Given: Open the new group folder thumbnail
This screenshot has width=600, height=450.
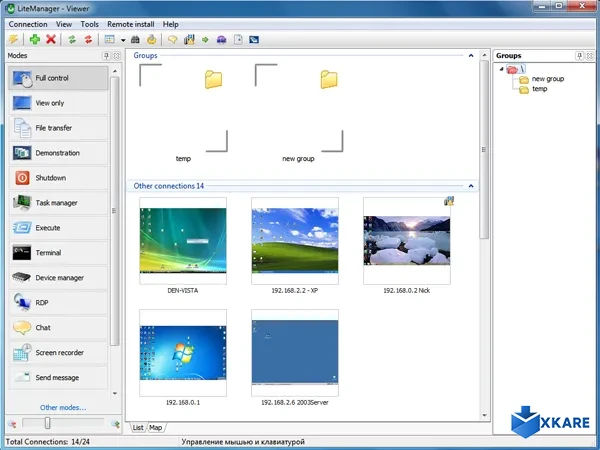Looking at the screenshot, I should 298,114.
